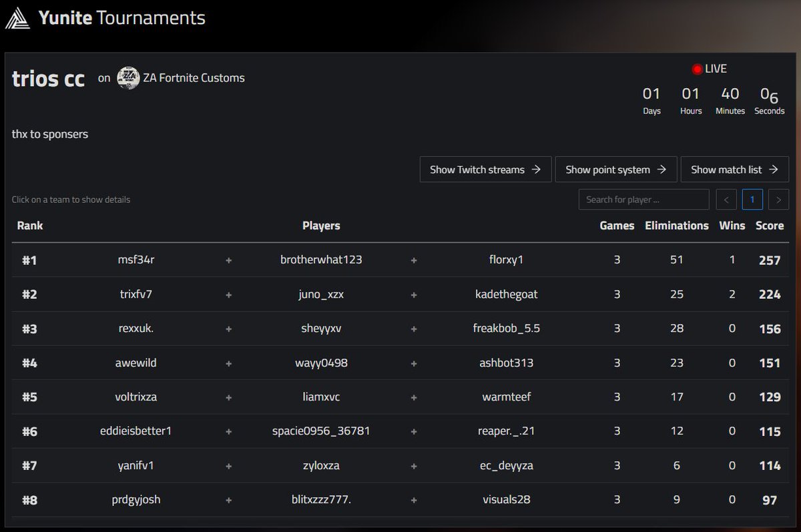Click player name visuals28
Viewport: 801px width, 532px height.
[x=506, y=499]
